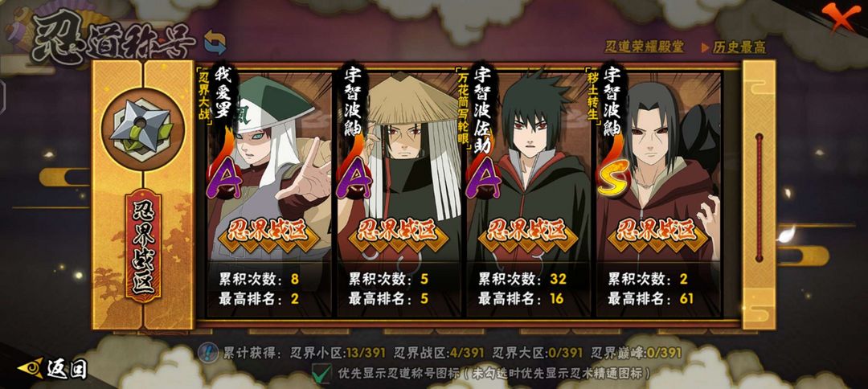
Task: Expand 历史最高 sort option
Action: coord(734,47)
